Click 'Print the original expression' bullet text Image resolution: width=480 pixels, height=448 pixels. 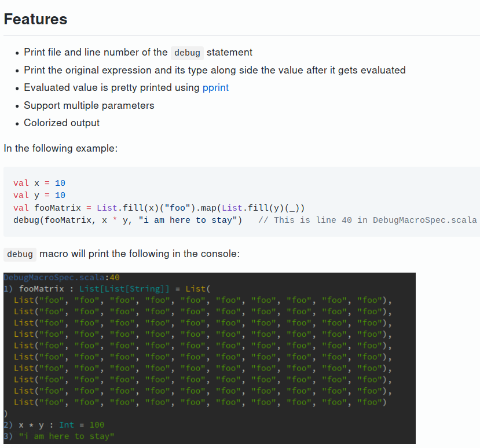[215, 70]
